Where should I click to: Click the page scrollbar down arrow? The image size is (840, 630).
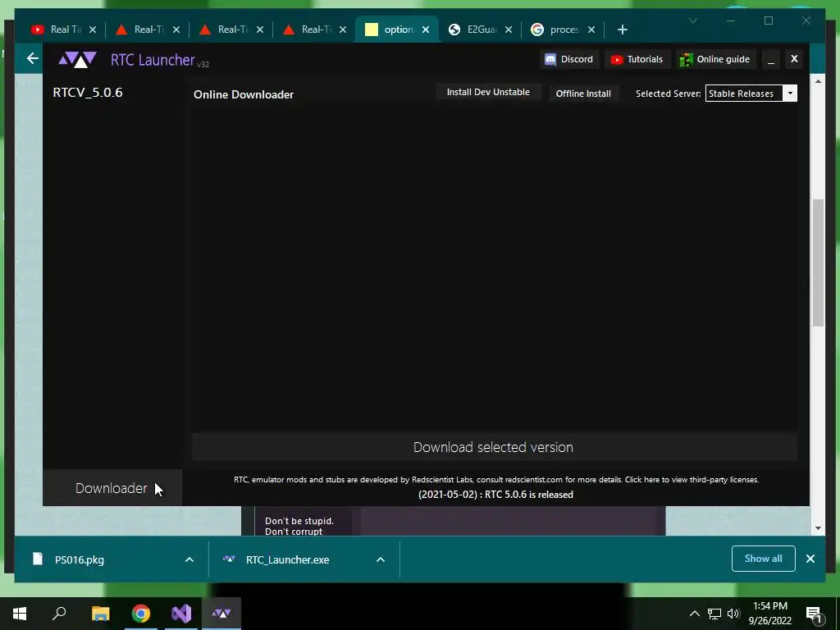point(818,528)
